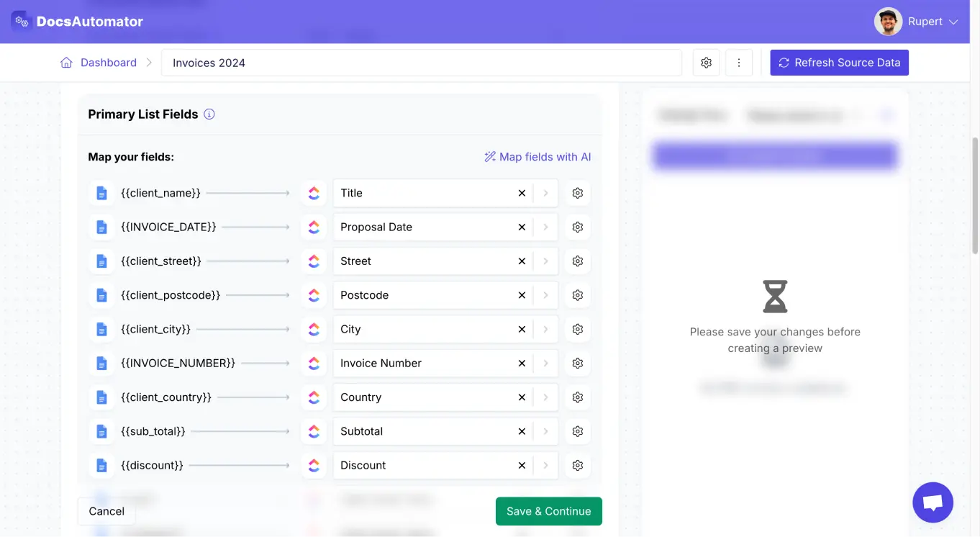Navigate to Dashboard via breadcrumb link
This screenshot has width=980, height=537.
(108, 63)
